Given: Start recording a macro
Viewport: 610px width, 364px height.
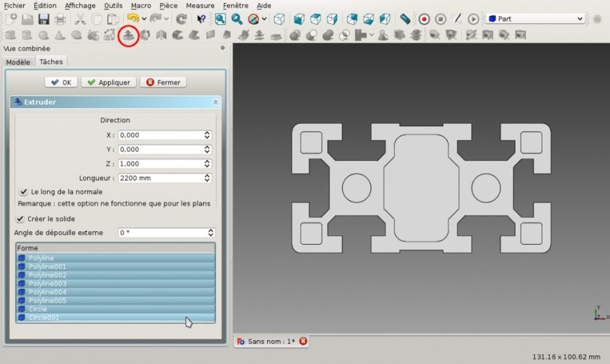Looking at the screenshot, I should pyautogui.click(x=424, y=18).
